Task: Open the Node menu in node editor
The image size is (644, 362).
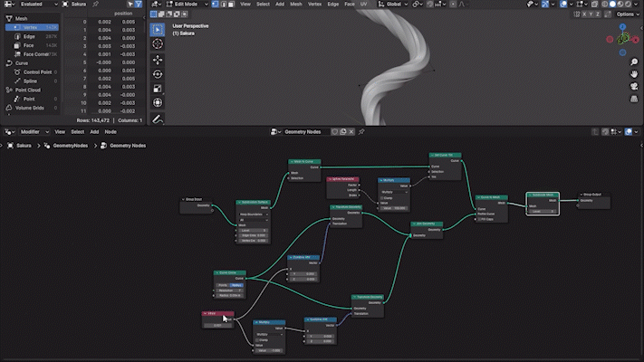Action: (x=111, y=131)
